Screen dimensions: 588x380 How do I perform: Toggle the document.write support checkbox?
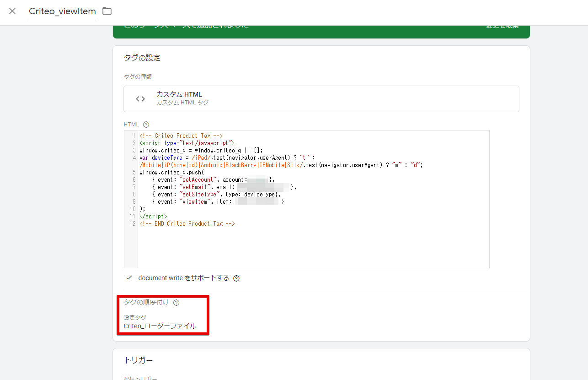click(129, 278)
